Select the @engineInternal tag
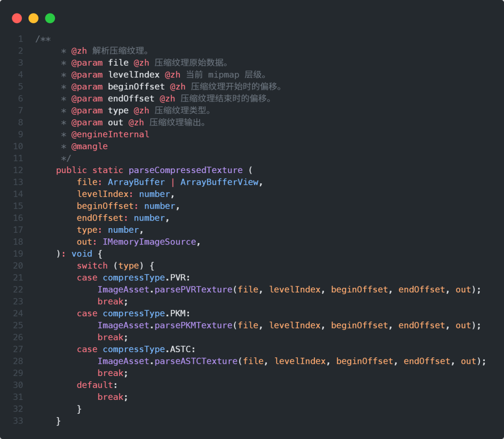 tap(110, 134)
